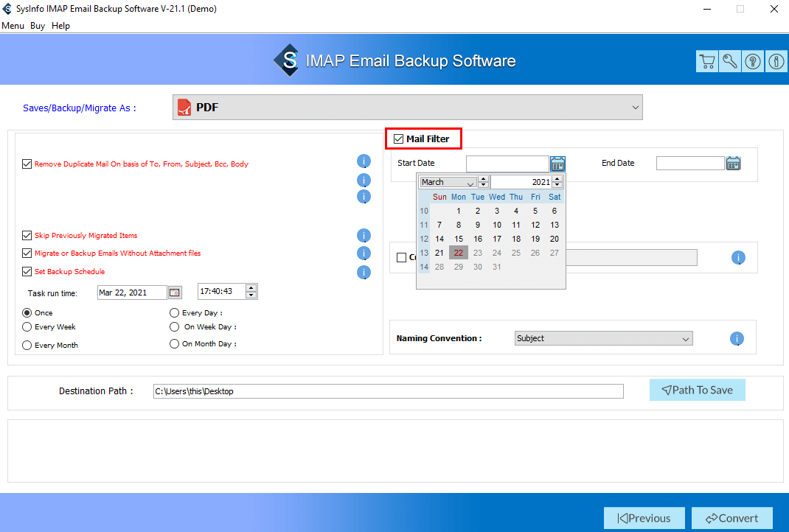Select the On Week Day radio button

pyautogui.click(x=175, y=327)
